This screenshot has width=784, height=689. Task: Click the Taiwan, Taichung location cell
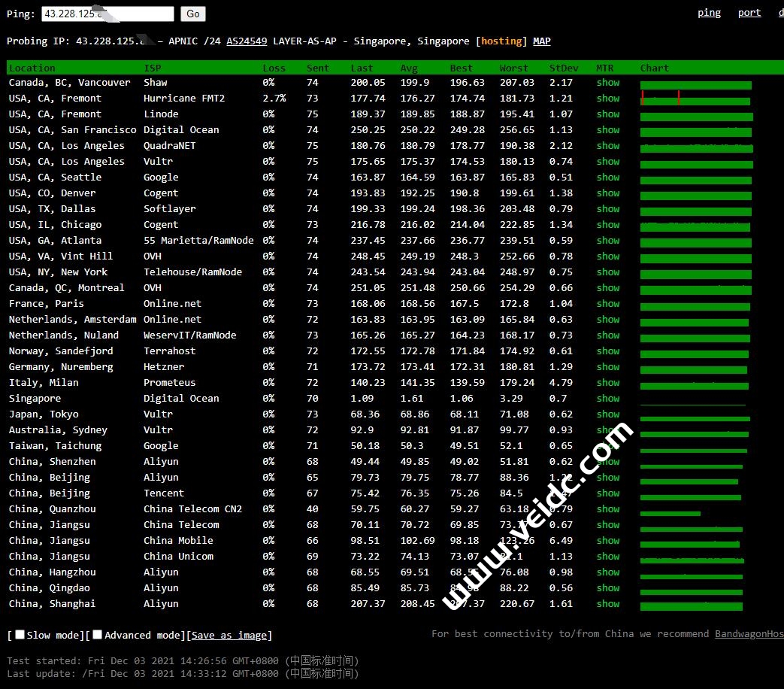[x=55, y=446]
